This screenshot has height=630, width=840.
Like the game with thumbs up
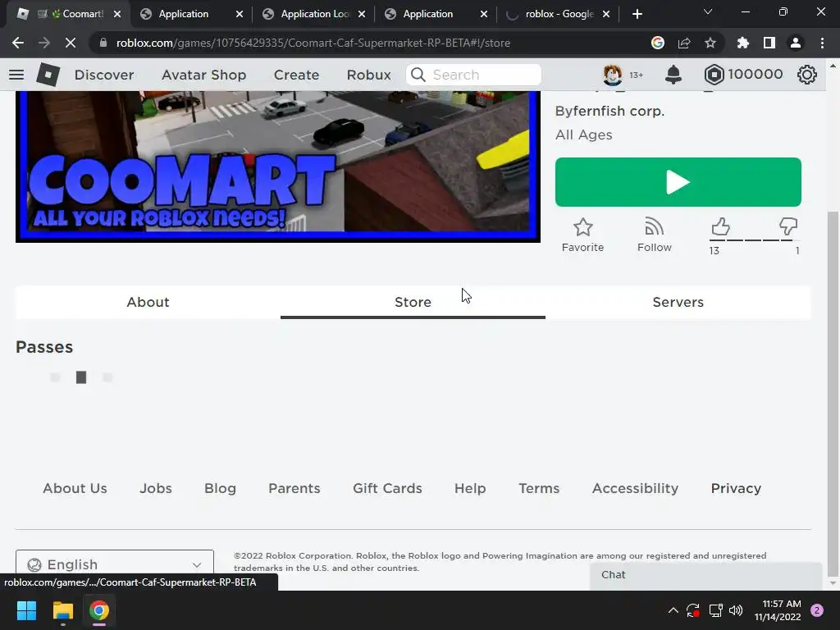[x=720, y=227]
